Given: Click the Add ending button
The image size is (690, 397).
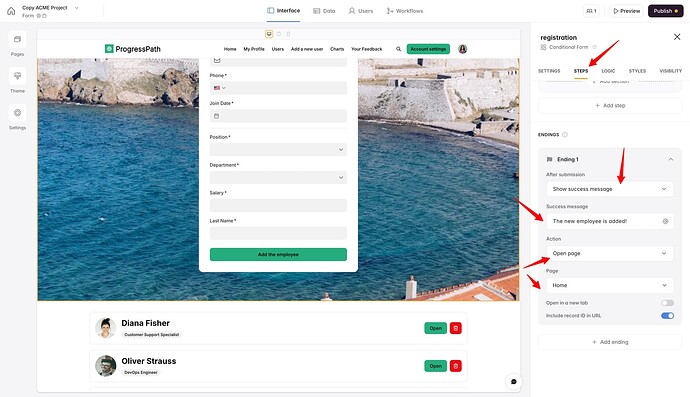Looking at the screenshot, I should [610, 342].
